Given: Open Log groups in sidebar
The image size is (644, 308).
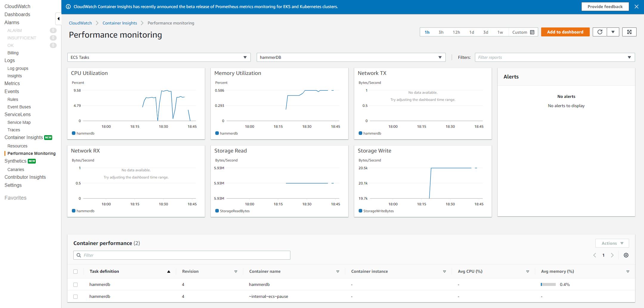Looking at the screenshot, I should tap(18, 68).
